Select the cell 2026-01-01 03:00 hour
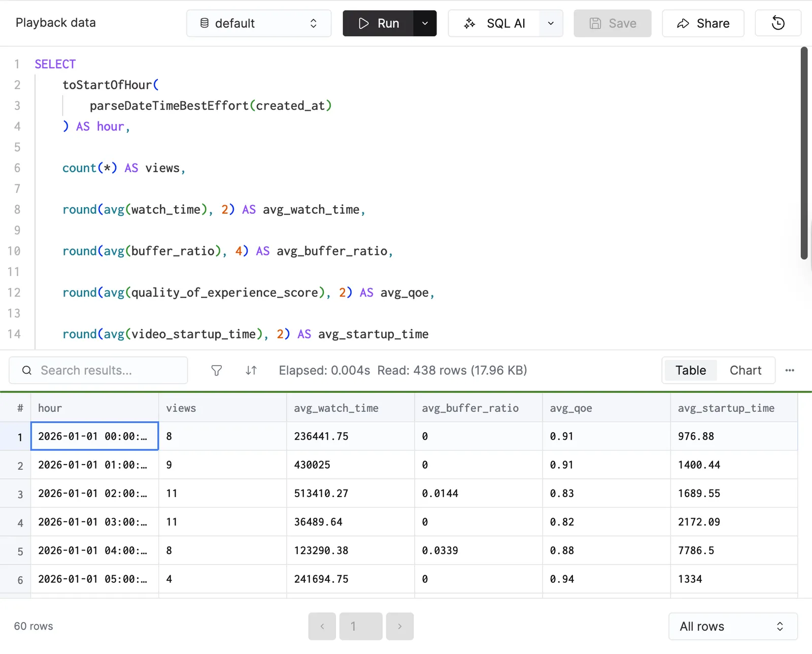Viewport: 812px width, 654px height. click(95, 522)
